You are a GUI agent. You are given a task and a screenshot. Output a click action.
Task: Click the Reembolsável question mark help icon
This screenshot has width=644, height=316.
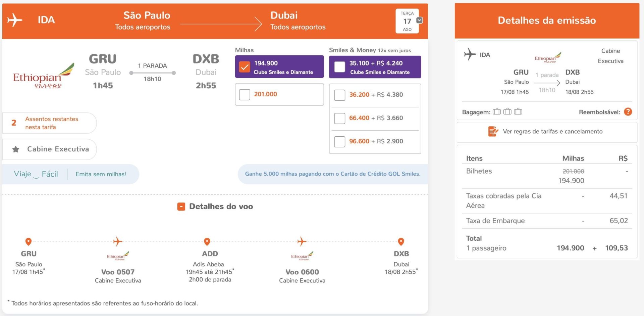pos(628,112)
